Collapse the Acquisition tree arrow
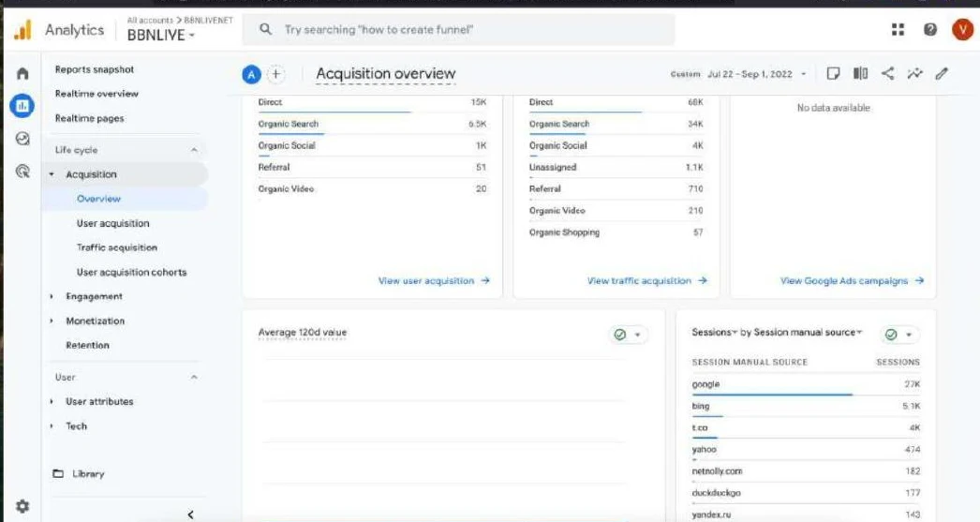This screenshot has height=522, width=980. 52,174
